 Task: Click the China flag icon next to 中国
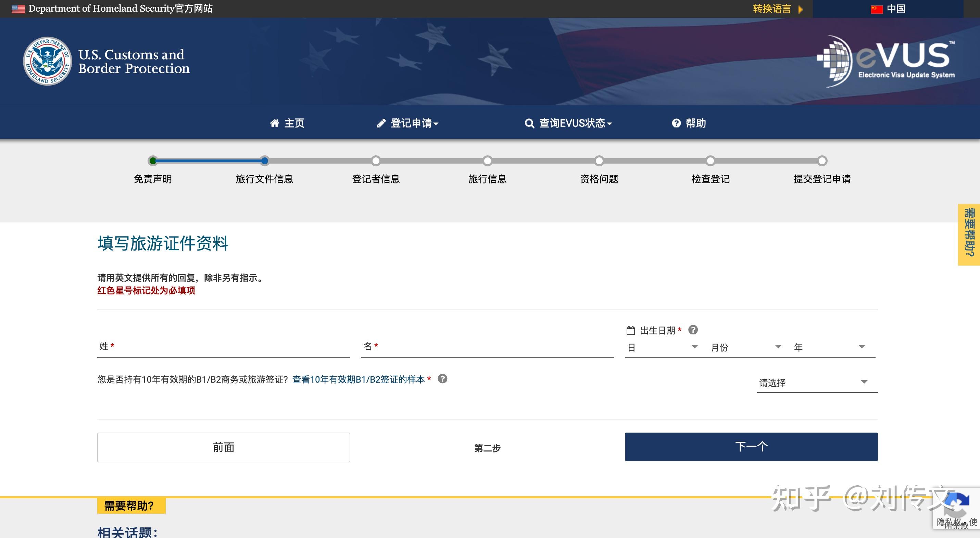[x=877, y=9]
